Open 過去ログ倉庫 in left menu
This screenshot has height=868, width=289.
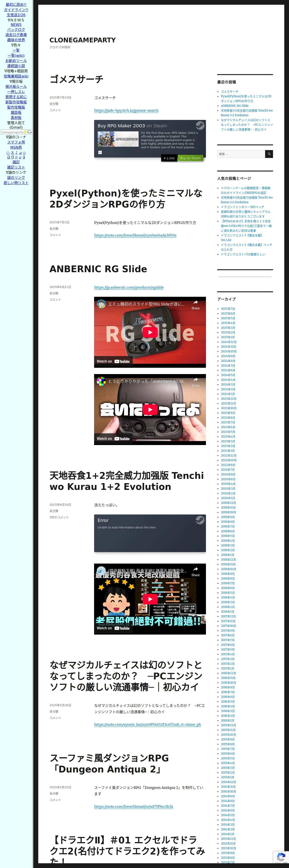pyautogui.click(x=16, y=35)
